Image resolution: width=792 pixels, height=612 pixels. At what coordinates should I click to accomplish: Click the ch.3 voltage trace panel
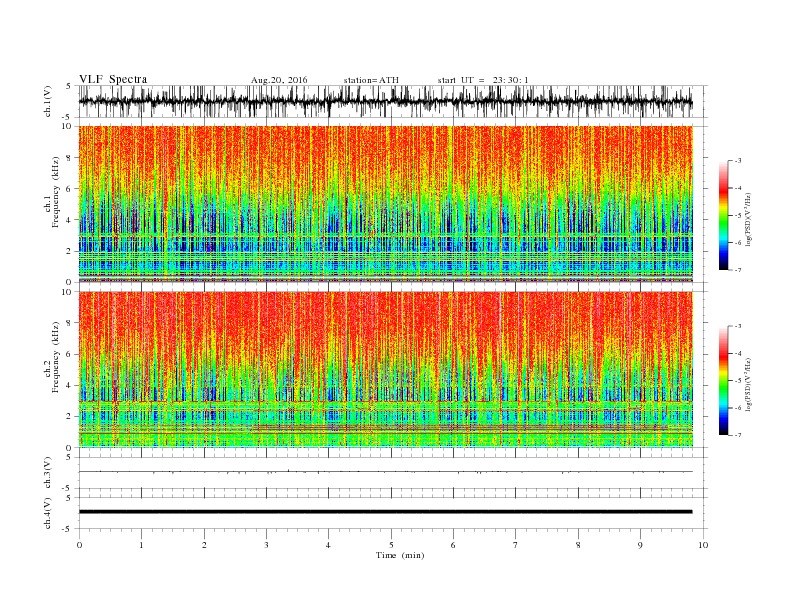click(x=392, y=473)
